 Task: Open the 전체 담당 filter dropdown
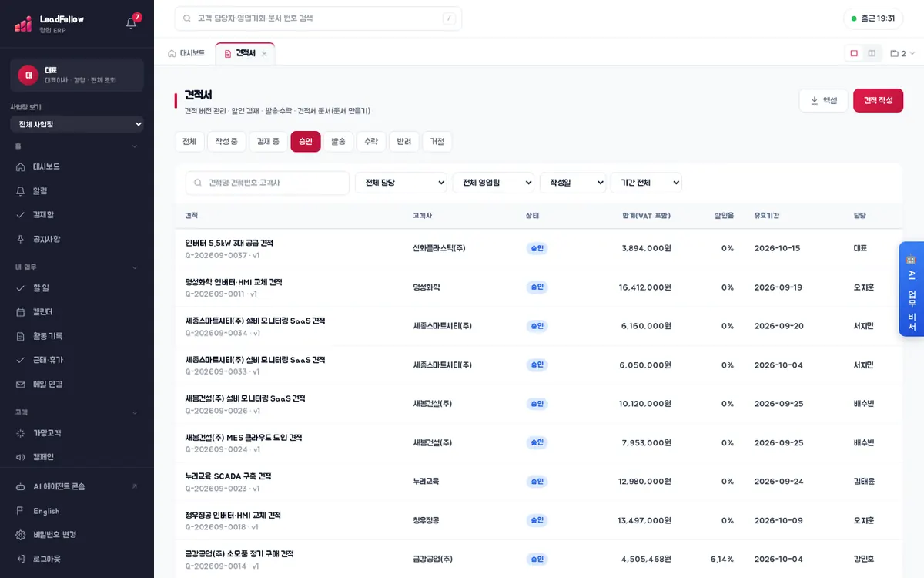point(401,183)
